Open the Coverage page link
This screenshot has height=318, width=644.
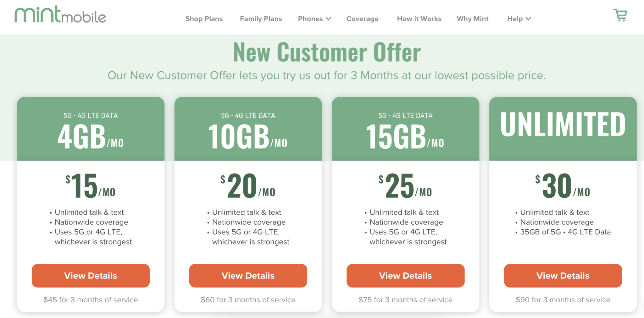point(362,19)
